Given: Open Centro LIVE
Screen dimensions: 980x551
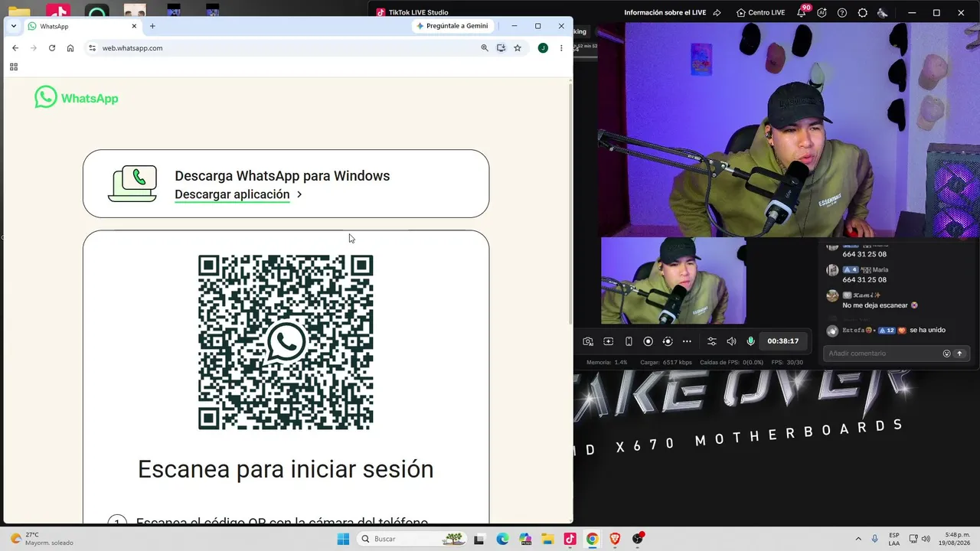Looking at the screenshot, I should (x=760, y=12).
